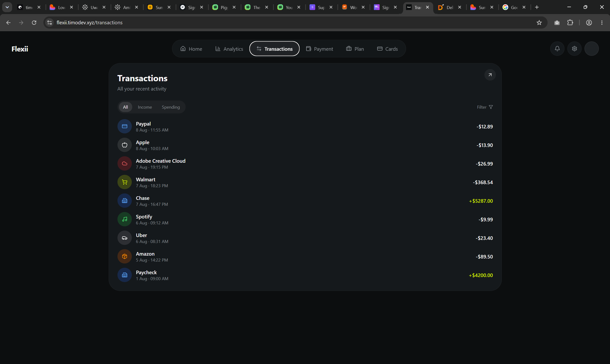
Task: Open the browser profile icon
Action: pyautogui.click(x=589, y=23)
